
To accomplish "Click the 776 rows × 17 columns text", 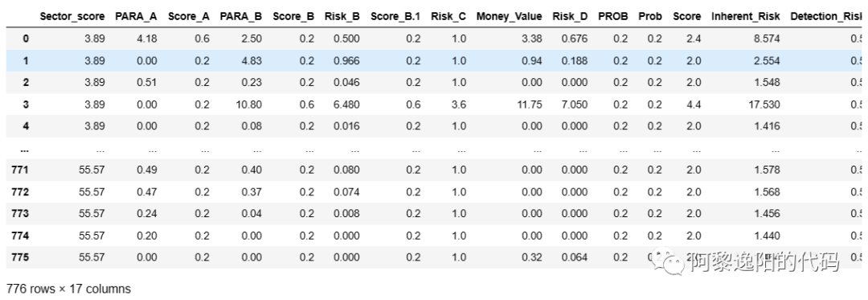I will [x=68, y=289].
